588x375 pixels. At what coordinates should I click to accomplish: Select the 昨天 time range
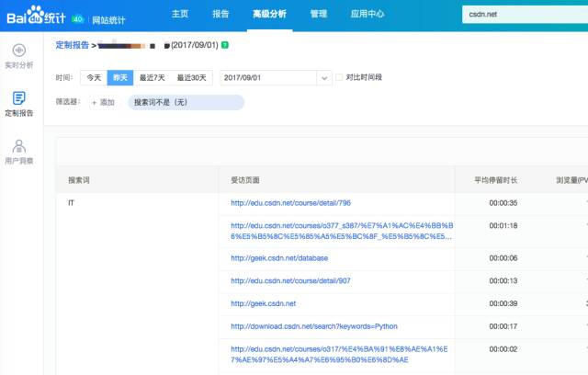(120, 77)
